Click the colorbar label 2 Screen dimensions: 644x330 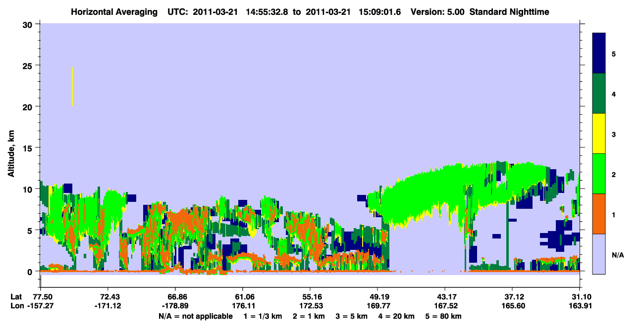click(614, 175)
